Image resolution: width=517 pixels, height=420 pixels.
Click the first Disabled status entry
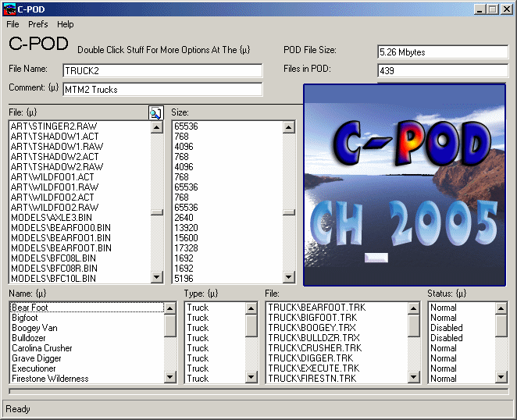[x=446, y=328]
